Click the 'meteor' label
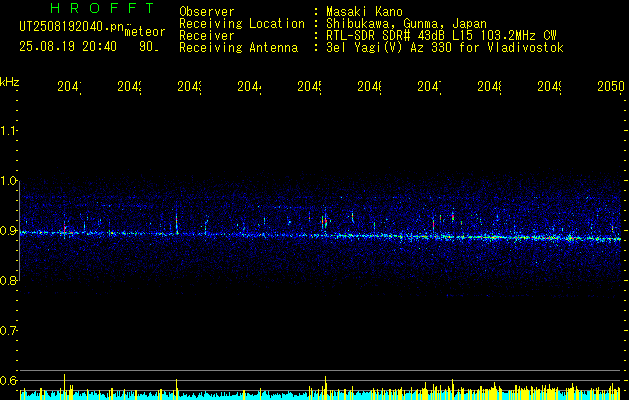Screen dimensions: 629x400 [x=145, y=32]
